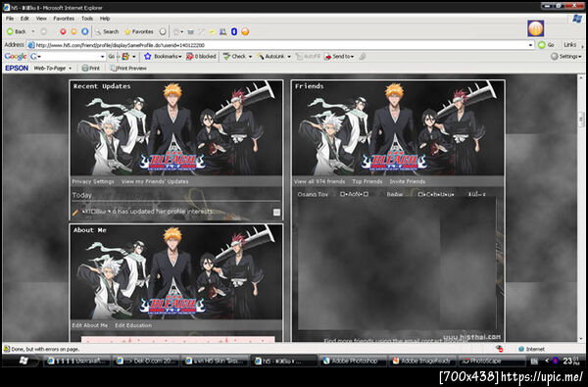Click the Google toolbar Go button
Screen dimensions: 588x387
click(112, 56)
